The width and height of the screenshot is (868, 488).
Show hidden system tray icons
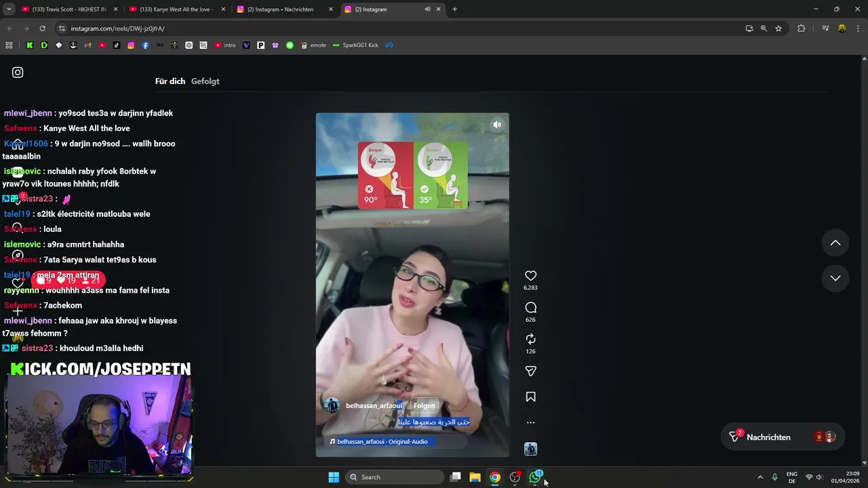(760, 477)
